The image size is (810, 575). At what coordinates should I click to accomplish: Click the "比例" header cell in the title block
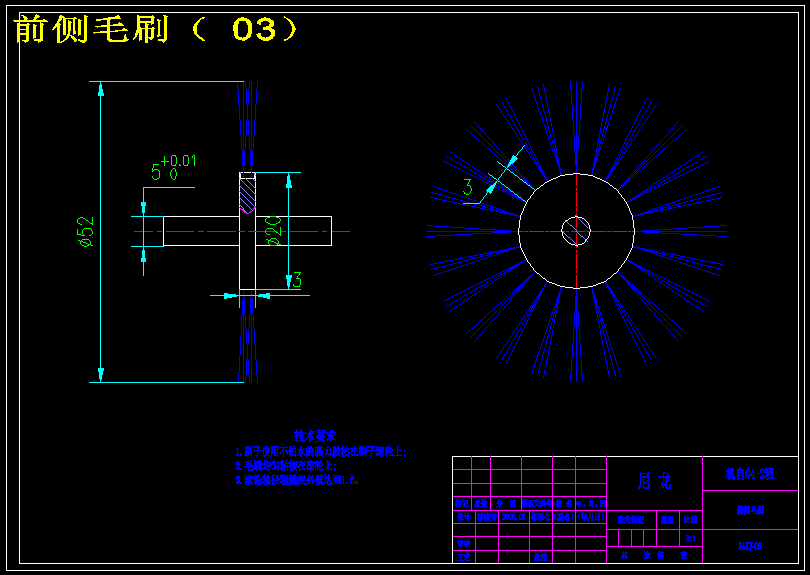point(691,520)
